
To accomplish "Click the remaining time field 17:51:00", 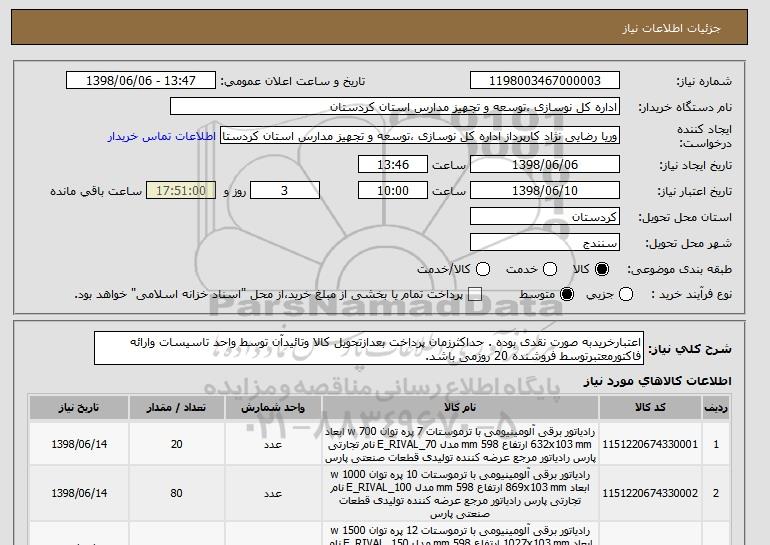I will 181,191.
